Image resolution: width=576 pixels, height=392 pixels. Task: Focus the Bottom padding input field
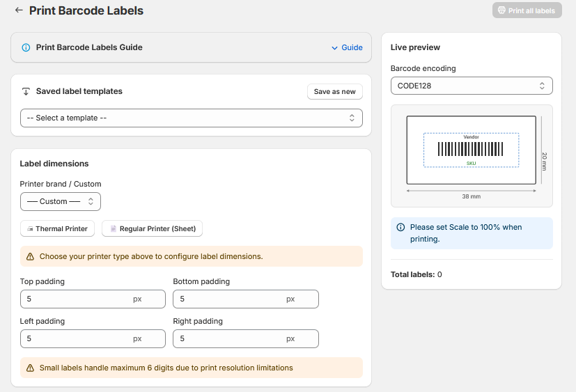[246, 299]
